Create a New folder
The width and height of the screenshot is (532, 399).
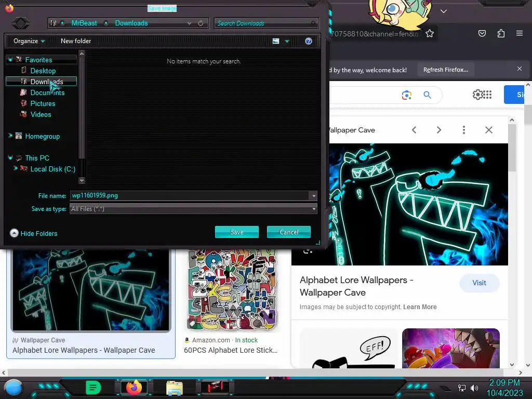(76, 41)
